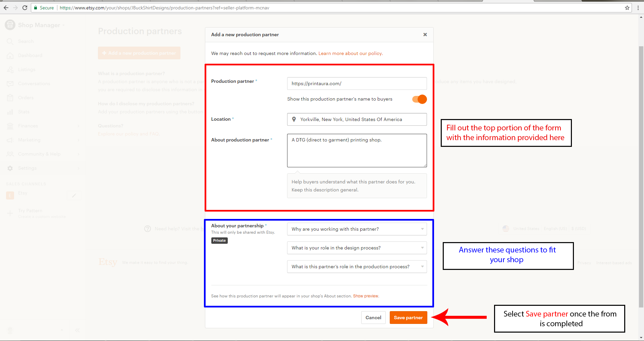Click the Gear icon beside Settings

tap(10, 168)
